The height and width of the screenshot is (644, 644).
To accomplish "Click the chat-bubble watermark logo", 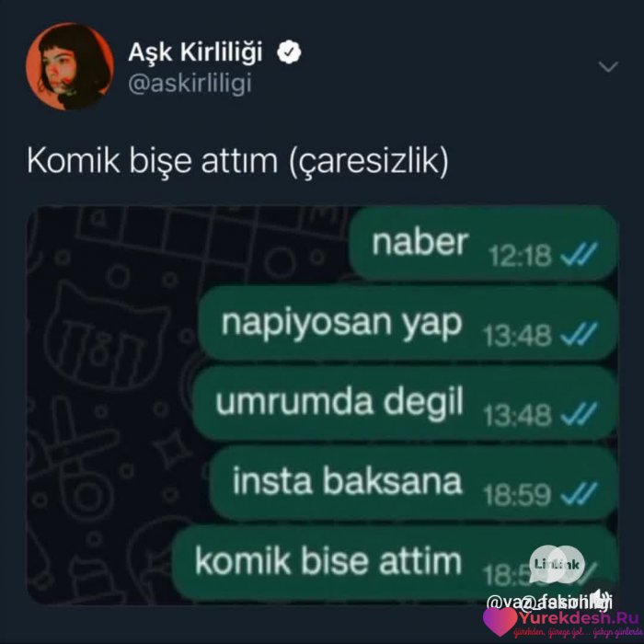I will [557, 564].
